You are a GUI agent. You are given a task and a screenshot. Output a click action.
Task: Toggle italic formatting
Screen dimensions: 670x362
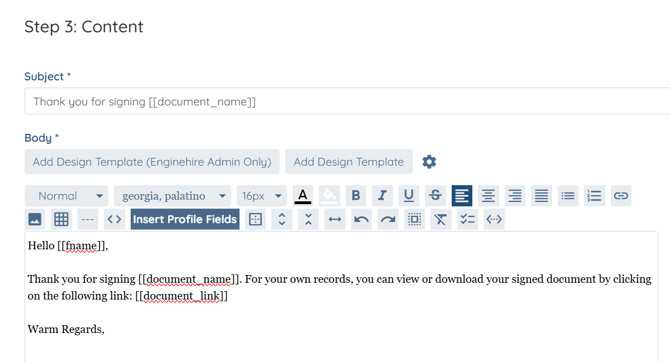[x=382, y=196]
